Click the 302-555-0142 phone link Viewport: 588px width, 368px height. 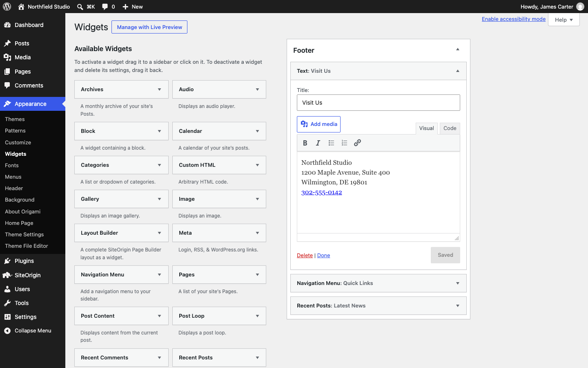(322, 192)
